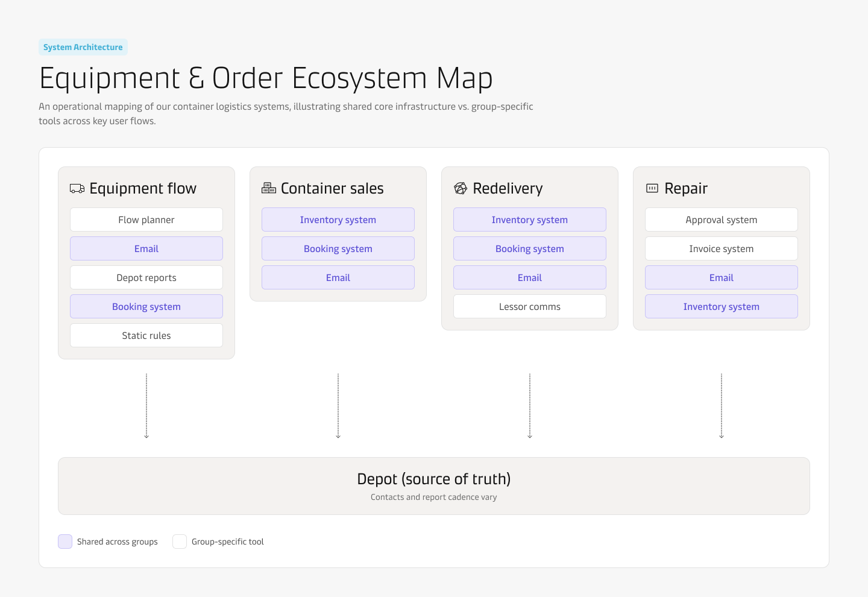This screenshot has width=868, height=597.
Task: Click the truck icon beside Equipment flow
Action: 77,189
